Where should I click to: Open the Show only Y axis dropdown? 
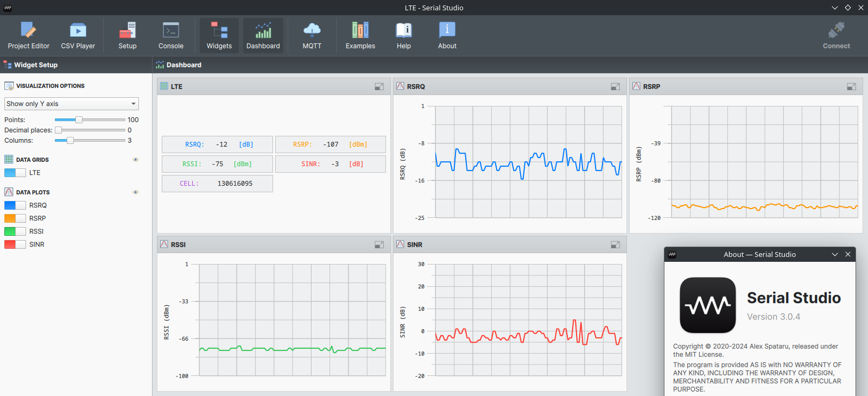coord(72,104)
